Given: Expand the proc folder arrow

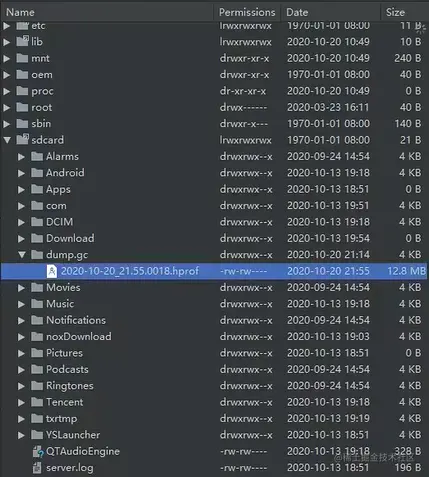Looking at the screenshot, I should click(x=7, y=91).
